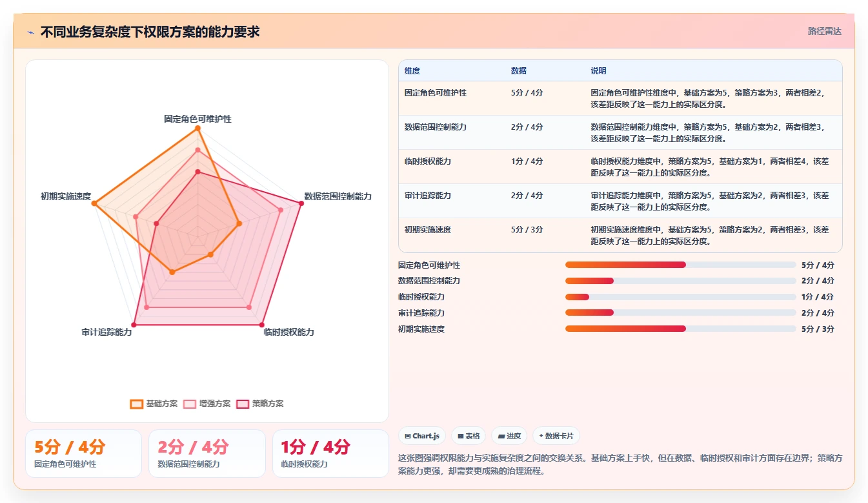The image size is (868, 503).
Task: Click the 数据范围控制能力 radar axis label
Action: point(338,196)
